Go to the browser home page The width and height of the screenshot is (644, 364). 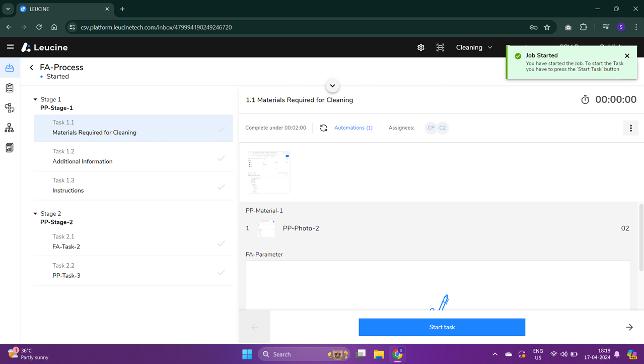pos(54,27)
